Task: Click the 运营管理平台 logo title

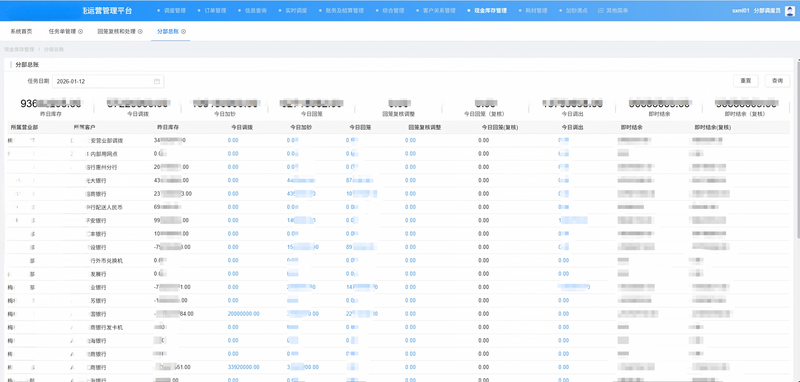Action: pos(107,10)
